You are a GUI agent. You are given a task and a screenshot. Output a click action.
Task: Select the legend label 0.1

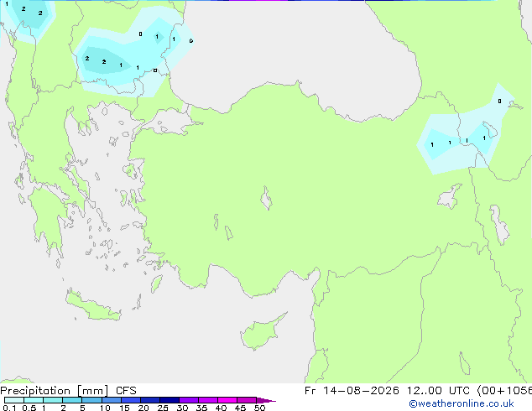tap(9, 408)
